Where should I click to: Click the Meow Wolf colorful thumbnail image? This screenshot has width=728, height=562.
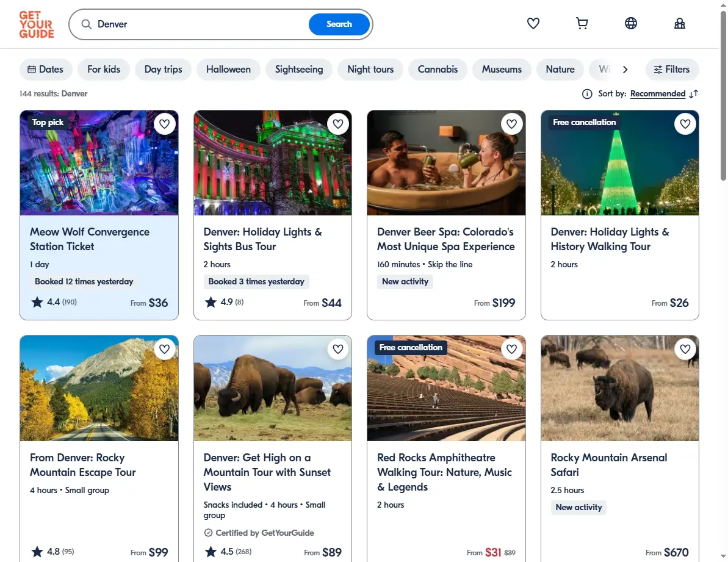(x=99, y=163)
